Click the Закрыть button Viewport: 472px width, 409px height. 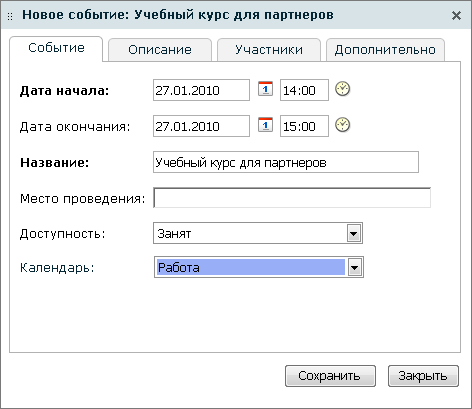click(x=423, y=376)
